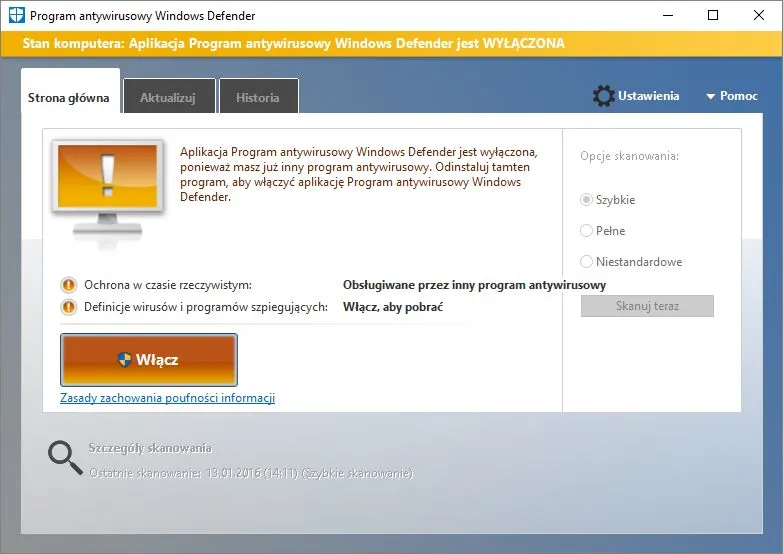Click the shield icon on Włącz button

[125, 360]
